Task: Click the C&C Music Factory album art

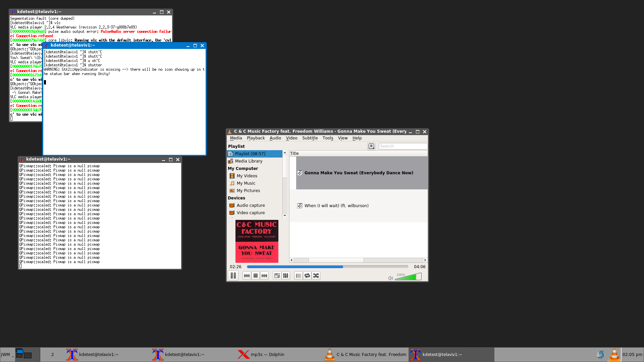Action: point(257,241)
